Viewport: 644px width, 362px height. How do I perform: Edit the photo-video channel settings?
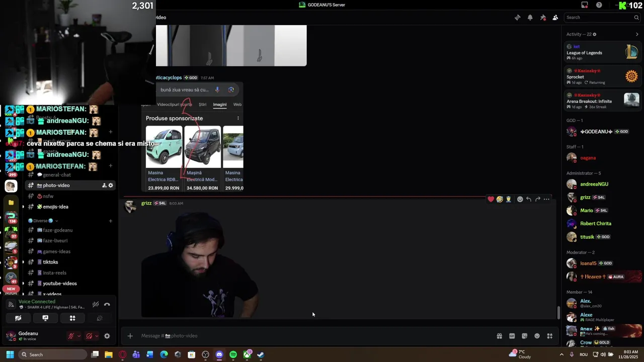click(x=111, y=186)
